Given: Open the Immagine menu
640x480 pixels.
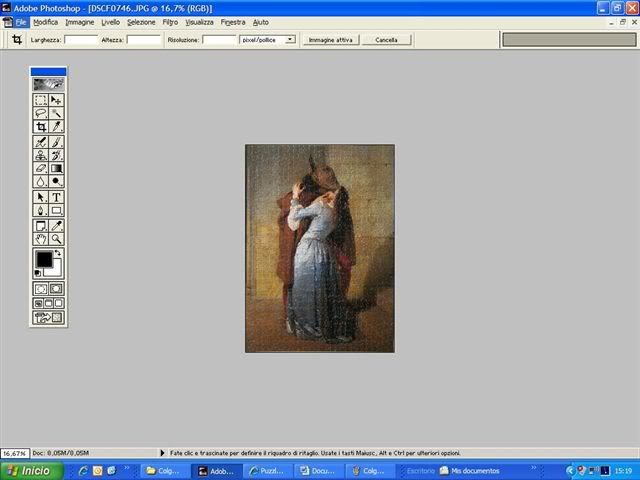Looking at the screenshot, I should (x=80, y=22).
